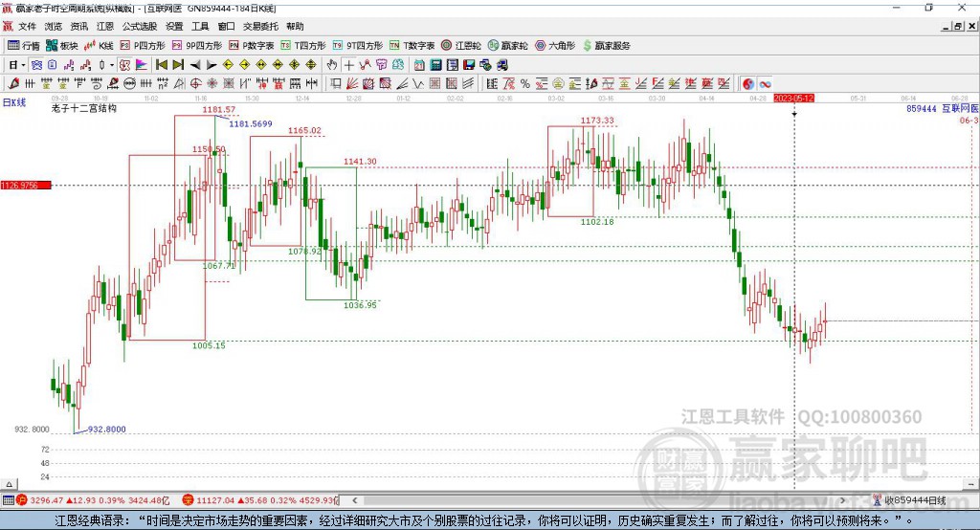Click the 1181.5699 peak price label
980x530 pixels.
251,123
